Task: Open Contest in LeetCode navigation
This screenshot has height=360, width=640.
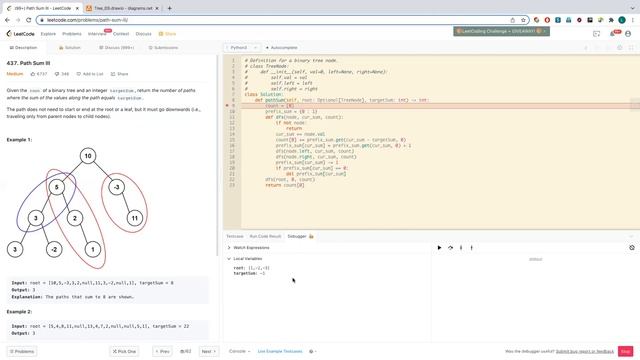Action: point(121,34)
